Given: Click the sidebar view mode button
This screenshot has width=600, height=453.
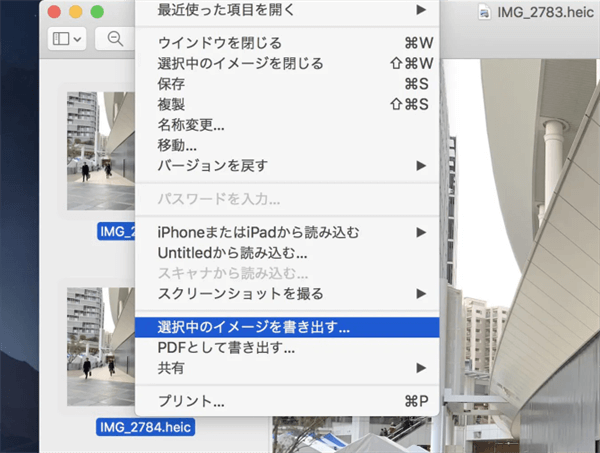Looking at the screenshot, I should (x=67, y=39).
